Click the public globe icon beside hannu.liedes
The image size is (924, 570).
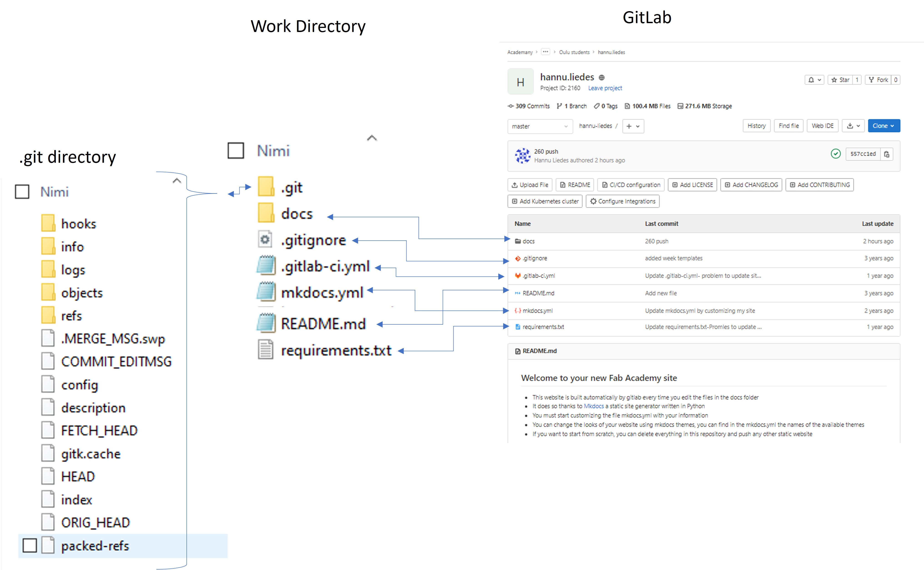[601, 78]
